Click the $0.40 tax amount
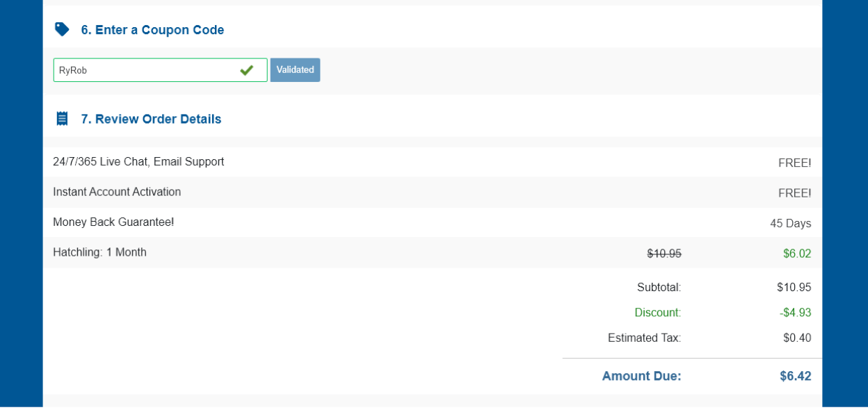Screen dimensions: 868x410 tap(796, 338)
